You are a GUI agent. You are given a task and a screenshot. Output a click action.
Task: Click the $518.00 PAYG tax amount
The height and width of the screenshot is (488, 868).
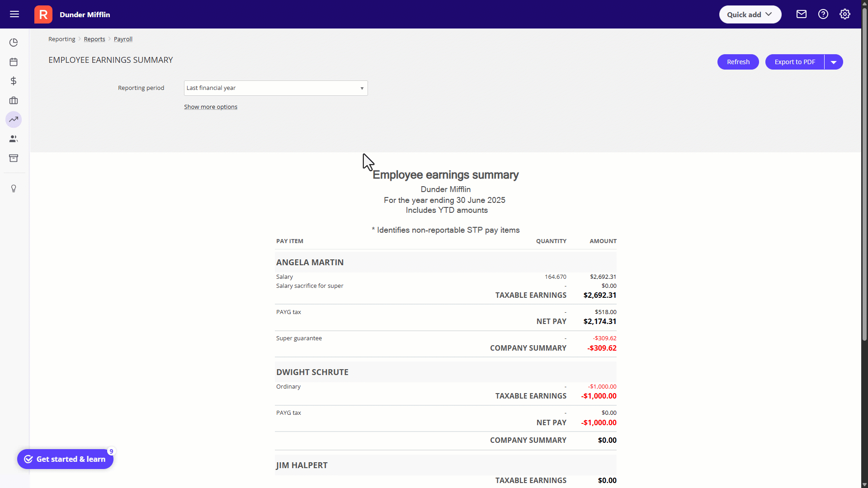(x=606, y=312)
